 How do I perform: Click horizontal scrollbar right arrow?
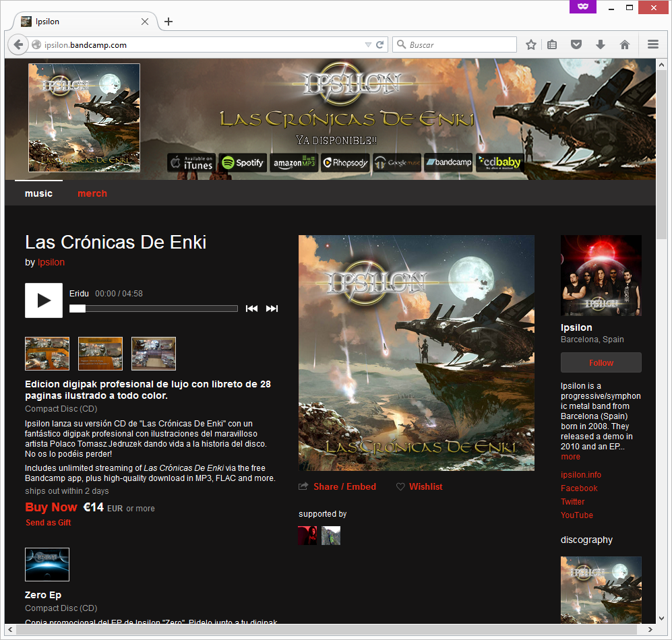click(x=650, y=630)
